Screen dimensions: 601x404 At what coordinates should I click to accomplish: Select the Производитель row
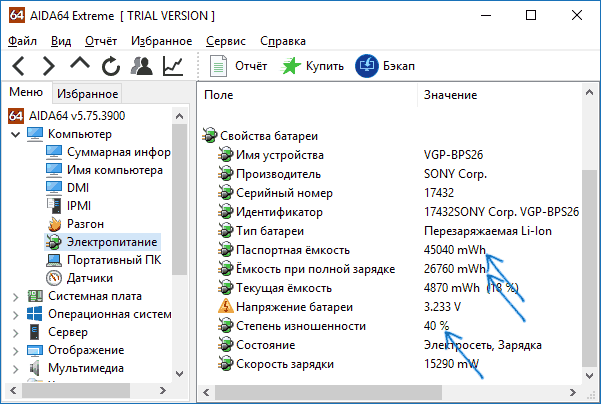(x=390, y=174)
